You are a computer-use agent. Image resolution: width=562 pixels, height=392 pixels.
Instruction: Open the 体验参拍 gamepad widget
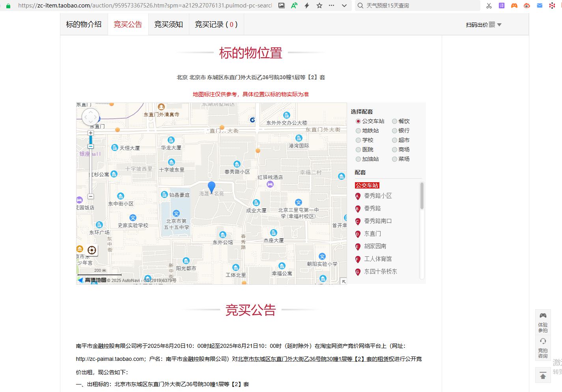coord(543,322)
